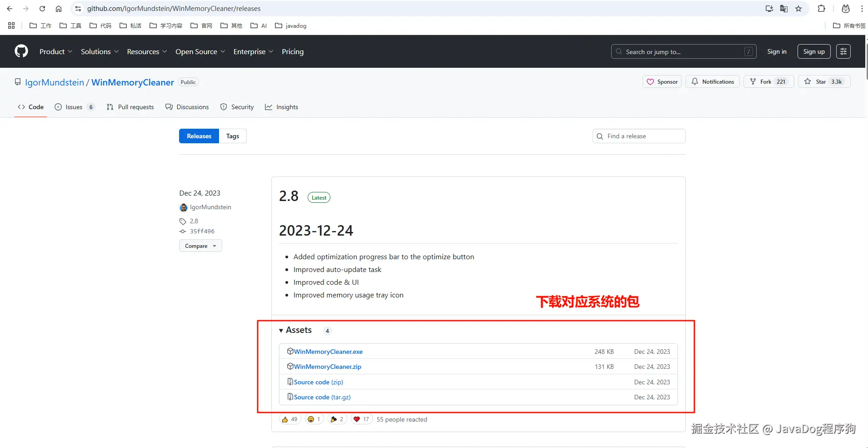868x448 pixels.
Task: Open the apps grid in bookmarks bar
Action: click(11, 25)
